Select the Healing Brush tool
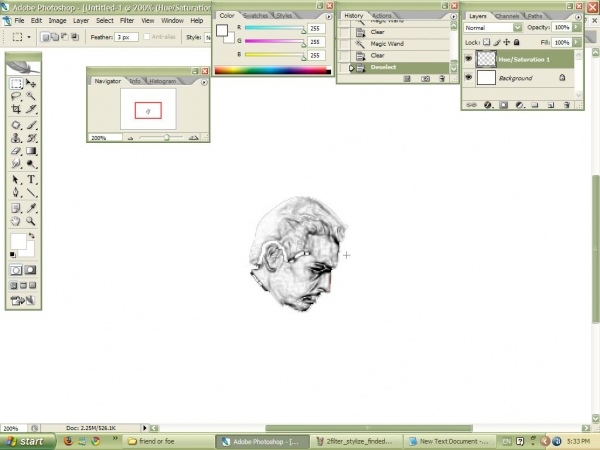600x450 pixels. [x=16, y=125]
